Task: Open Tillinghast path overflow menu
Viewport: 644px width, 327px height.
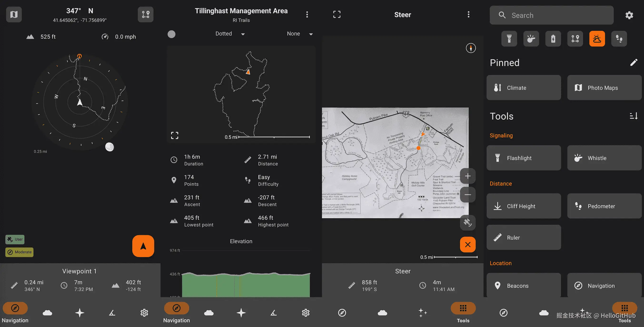Action: click(307, 15)
